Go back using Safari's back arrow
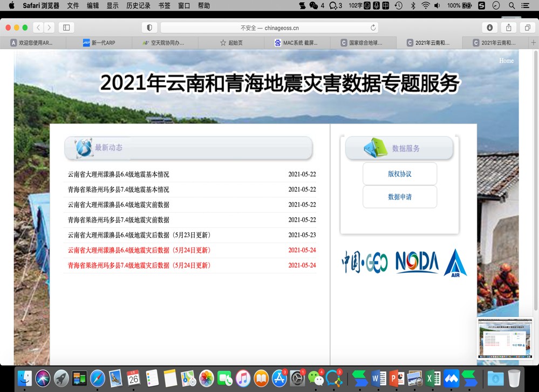The height and width of the screenshot is (392, 539). click(x=38, y=27)
